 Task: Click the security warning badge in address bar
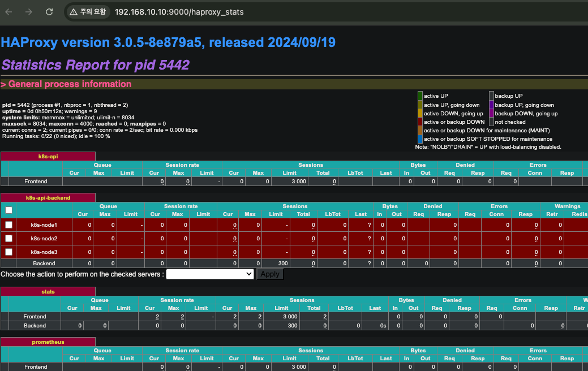click(x=88, y=12)
